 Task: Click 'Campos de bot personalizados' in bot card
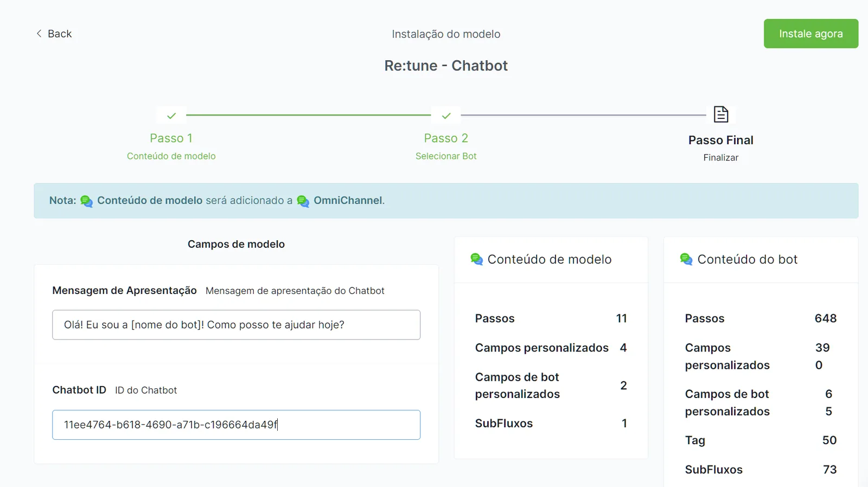[x=727, y=402]
